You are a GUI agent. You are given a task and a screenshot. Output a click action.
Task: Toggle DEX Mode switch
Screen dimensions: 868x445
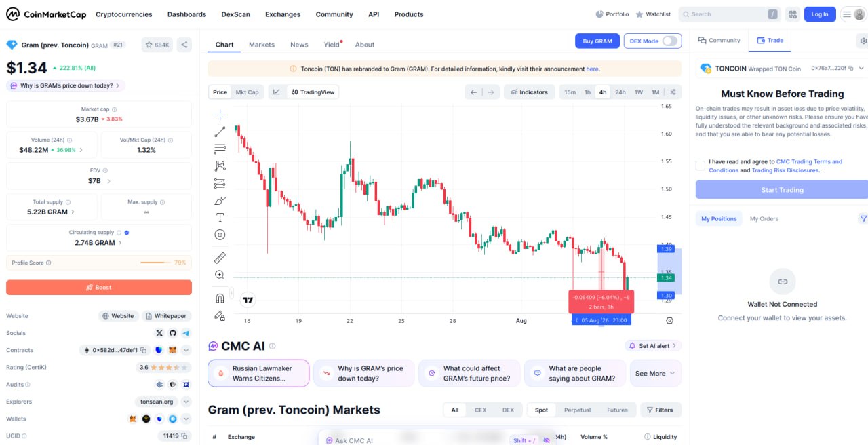670,41
